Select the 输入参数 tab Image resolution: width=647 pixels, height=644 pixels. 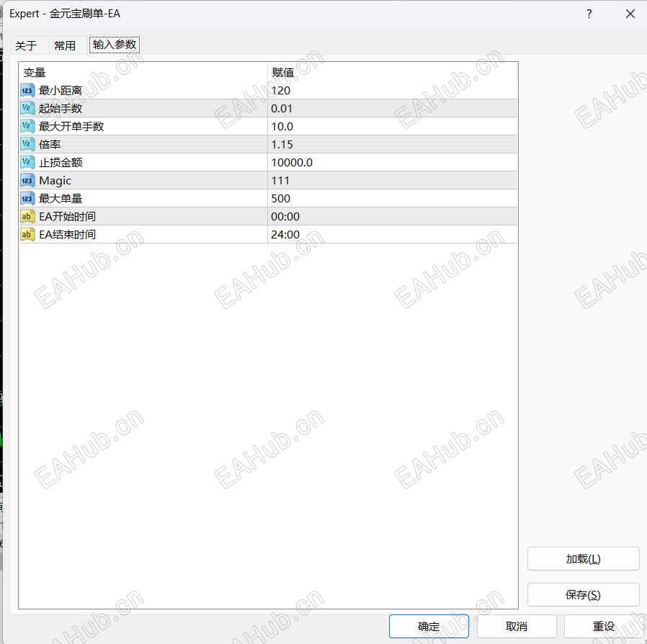click(114, 45)
